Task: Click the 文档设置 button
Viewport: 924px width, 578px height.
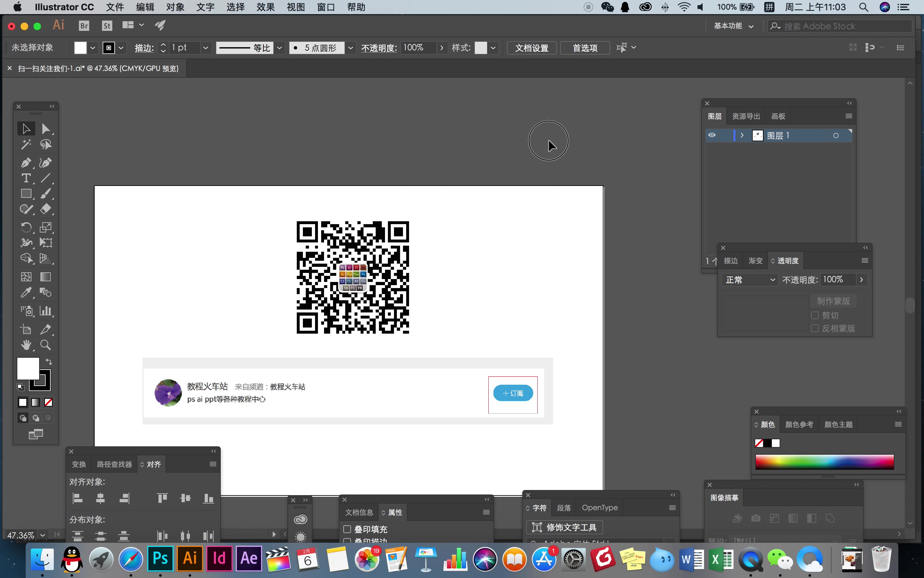Action: pyautogui.click(x=532, y=48)
